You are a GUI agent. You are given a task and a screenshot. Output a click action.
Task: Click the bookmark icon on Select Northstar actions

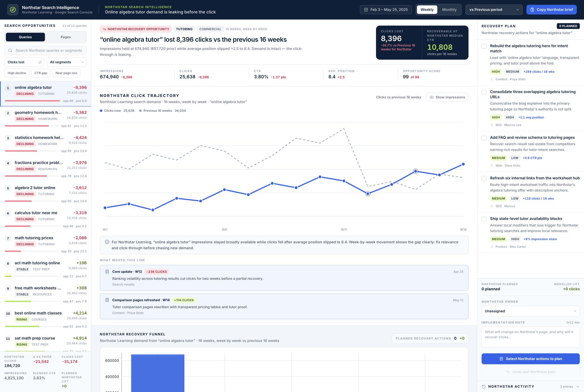tap(501, 359)
